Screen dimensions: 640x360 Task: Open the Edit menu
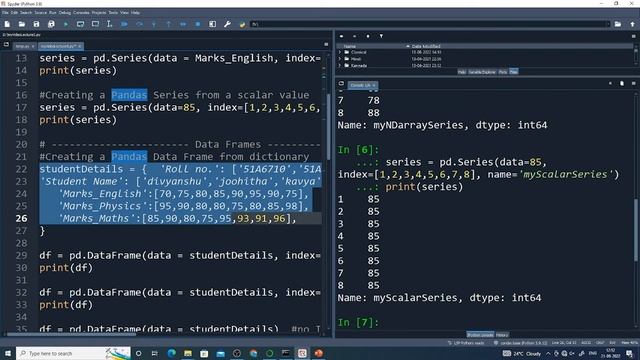pos(14,13)
